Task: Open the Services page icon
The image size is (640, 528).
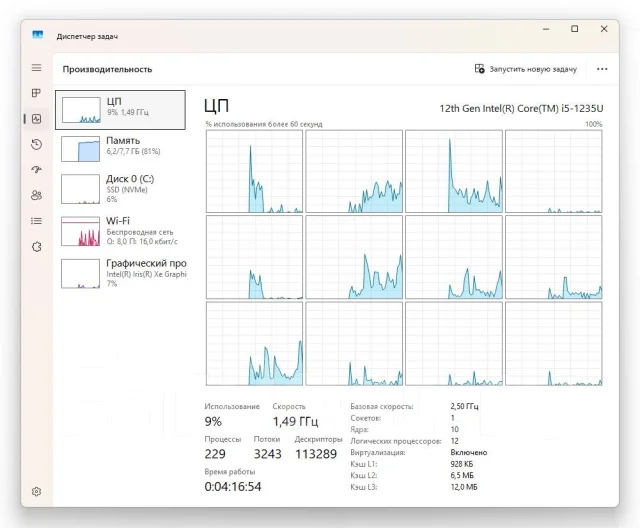Action: point(36,246)
